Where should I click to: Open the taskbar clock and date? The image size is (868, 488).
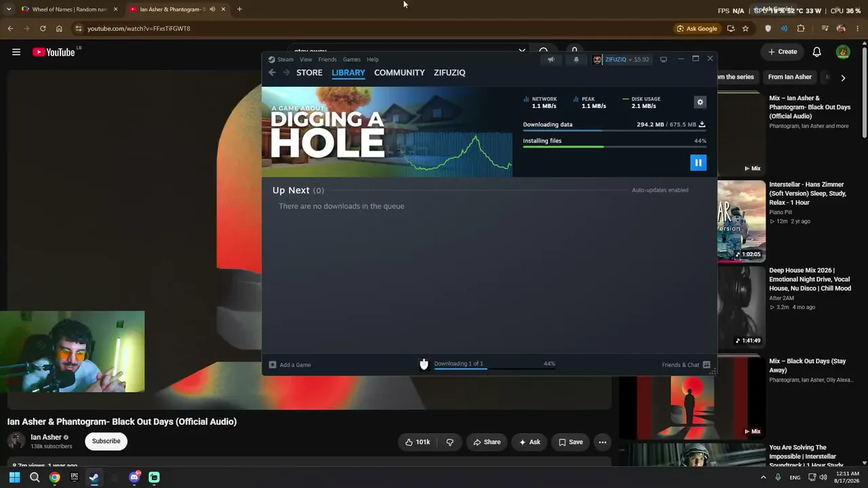point(848,477)
